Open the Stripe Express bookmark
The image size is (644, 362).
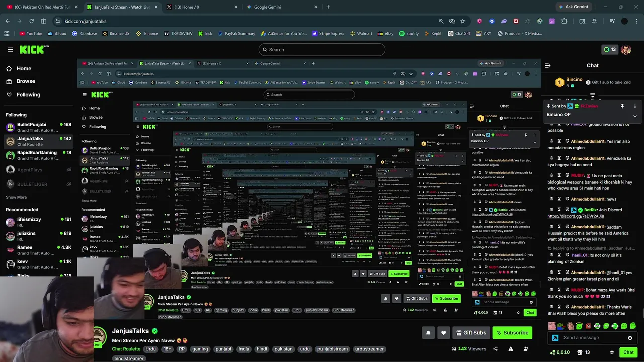coord(328,34)
